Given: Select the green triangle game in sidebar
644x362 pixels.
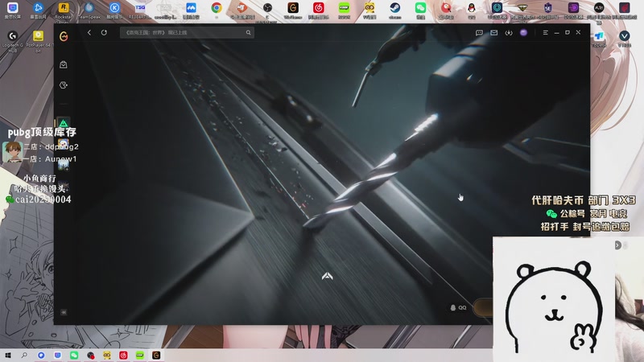Looking at the screenshot, I should pyautogui.click(x=64, y=123).
